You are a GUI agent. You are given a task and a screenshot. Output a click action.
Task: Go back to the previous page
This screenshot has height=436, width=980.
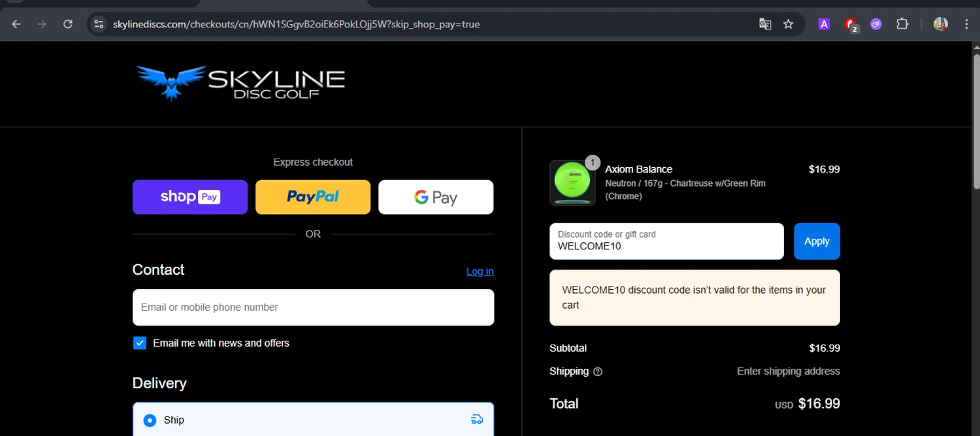coord(16,24)
